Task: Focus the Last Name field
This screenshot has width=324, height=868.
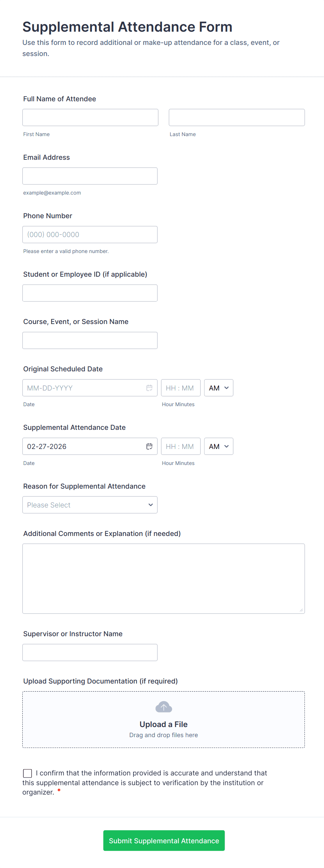Action: pos(237,117)
